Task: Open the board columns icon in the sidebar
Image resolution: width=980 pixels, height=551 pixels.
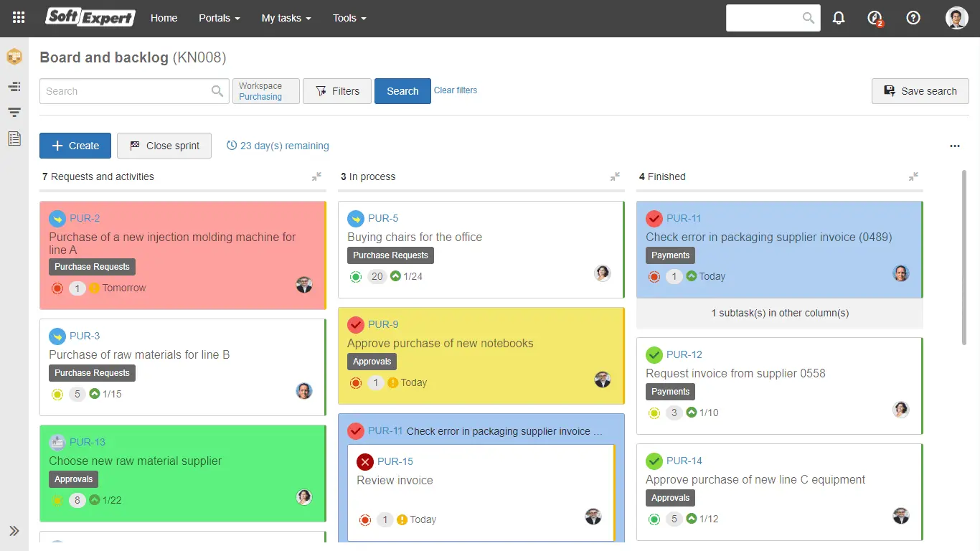Action: tap(14, 86)
